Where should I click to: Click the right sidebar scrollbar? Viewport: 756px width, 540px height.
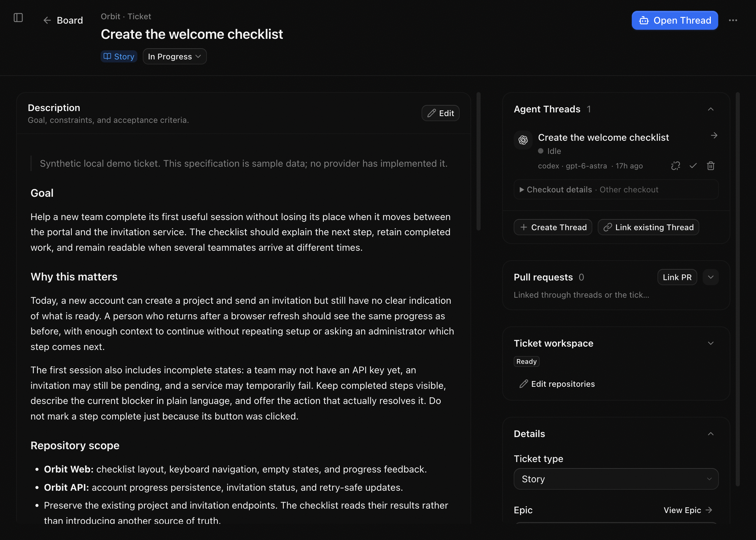pos(738,289)
